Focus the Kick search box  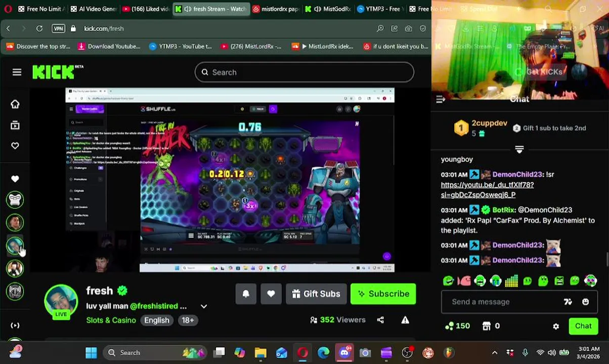click(304, 72)
